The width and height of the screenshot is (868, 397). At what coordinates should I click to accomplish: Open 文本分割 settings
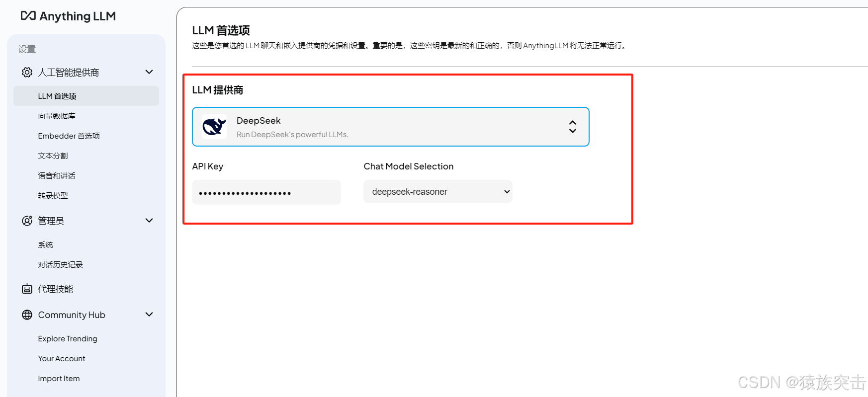coord(53,156)
